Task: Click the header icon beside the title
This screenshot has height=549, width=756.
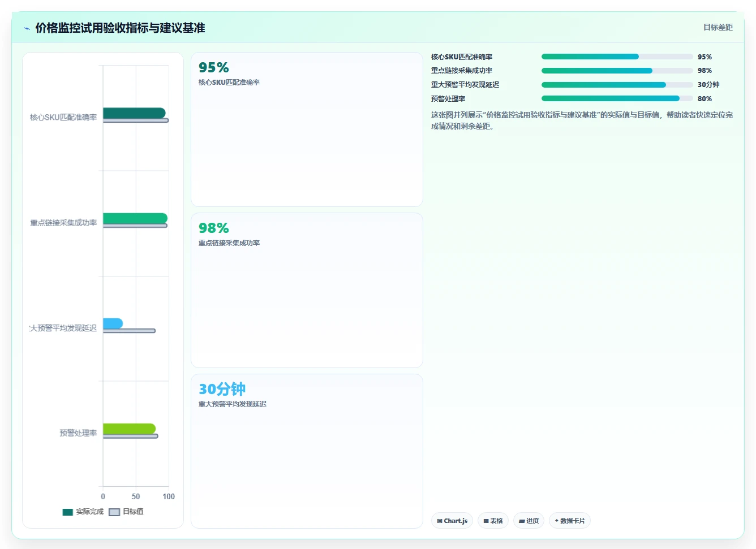Action: pos(27,28)
